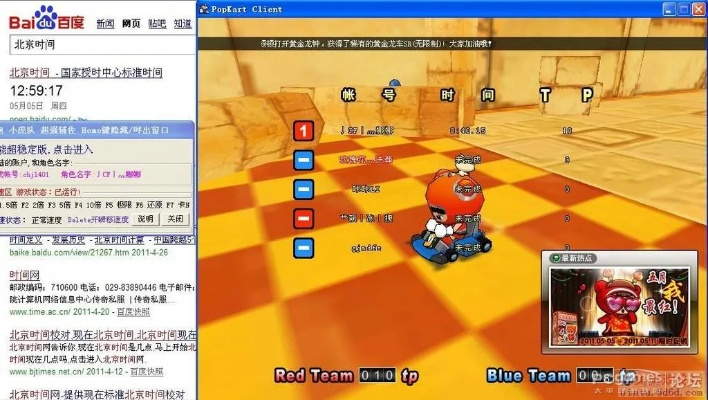
Task: Click the www.bjtimes.net.cn URL text
Action: (47, 372)
